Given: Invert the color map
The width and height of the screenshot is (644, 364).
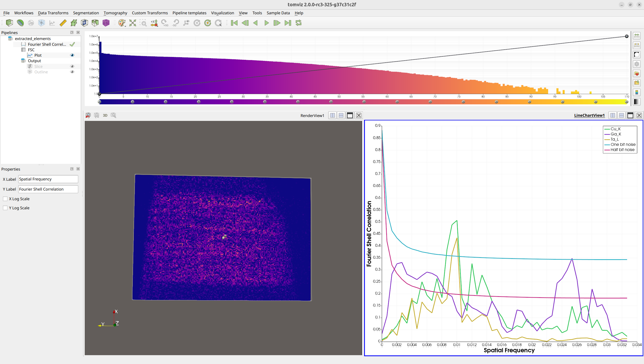Looking at the screenshot, I should point(637,55).
